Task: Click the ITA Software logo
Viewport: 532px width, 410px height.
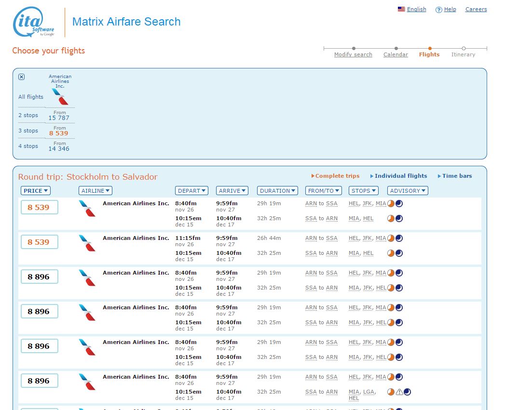Action: click(34, 23)
